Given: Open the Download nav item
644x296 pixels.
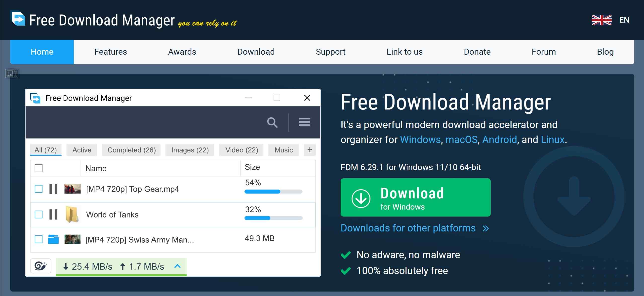Looking at the screenshot, I should click(256, 52).
